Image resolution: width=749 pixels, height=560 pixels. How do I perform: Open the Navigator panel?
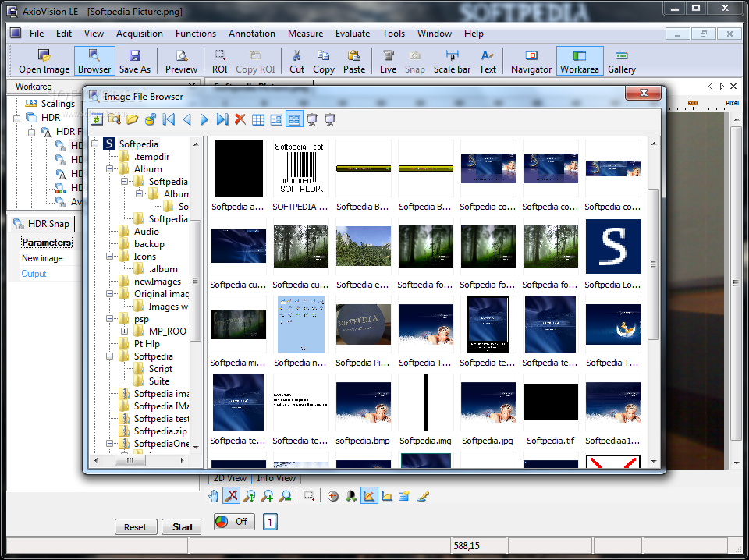531,61
